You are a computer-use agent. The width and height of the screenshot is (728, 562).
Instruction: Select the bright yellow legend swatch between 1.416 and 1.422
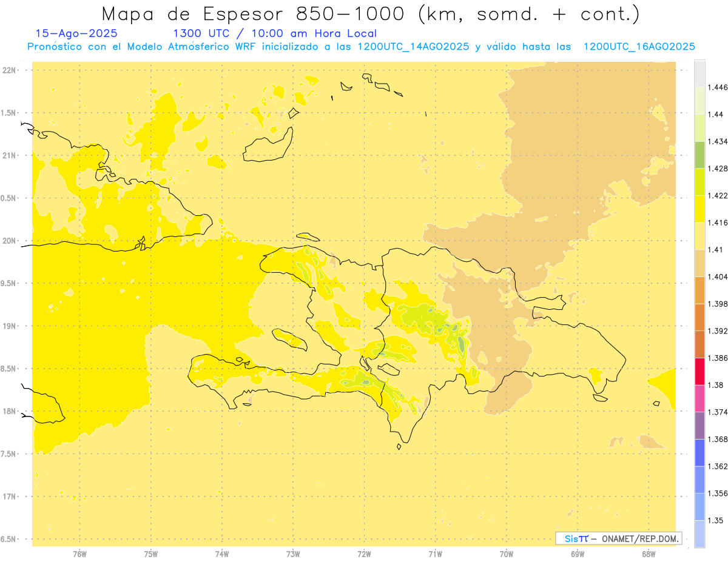pos(699,209)
